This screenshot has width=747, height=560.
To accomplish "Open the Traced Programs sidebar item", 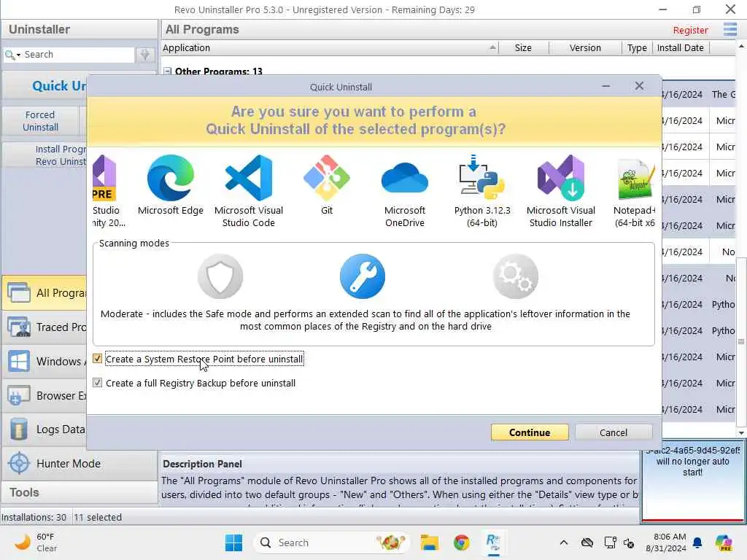I will click(x=44, y=327).
